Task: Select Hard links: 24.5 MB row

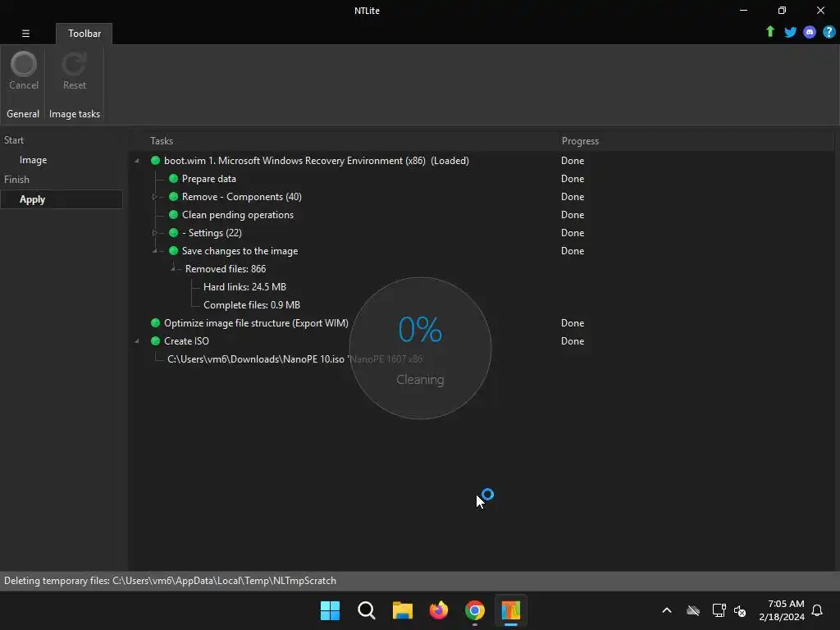Action: (244, 286)
